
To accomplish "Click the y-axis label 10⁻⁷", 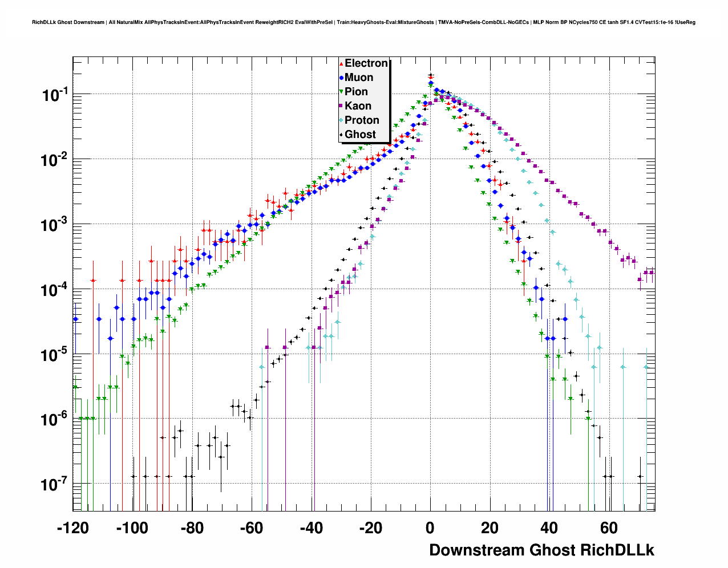I will pos(55,485).
